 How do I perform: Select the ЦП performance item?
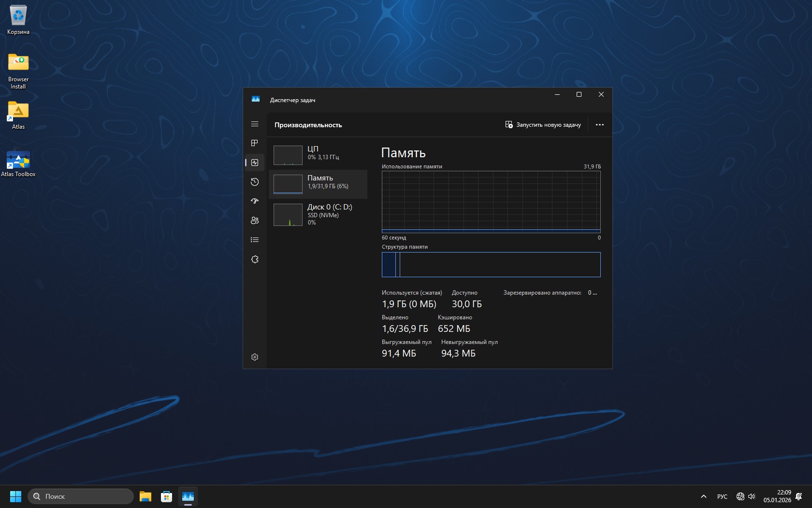click(x=318, y=155)
